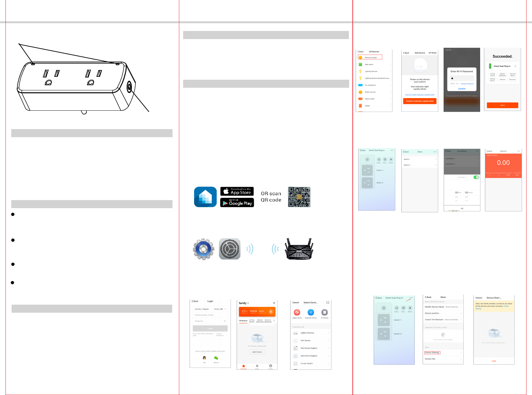The width and height of the screenshot is (532, 395).
Task: Tap pencil edit icon beside Smart Dual Plug-In
Action: pos(515,66)
